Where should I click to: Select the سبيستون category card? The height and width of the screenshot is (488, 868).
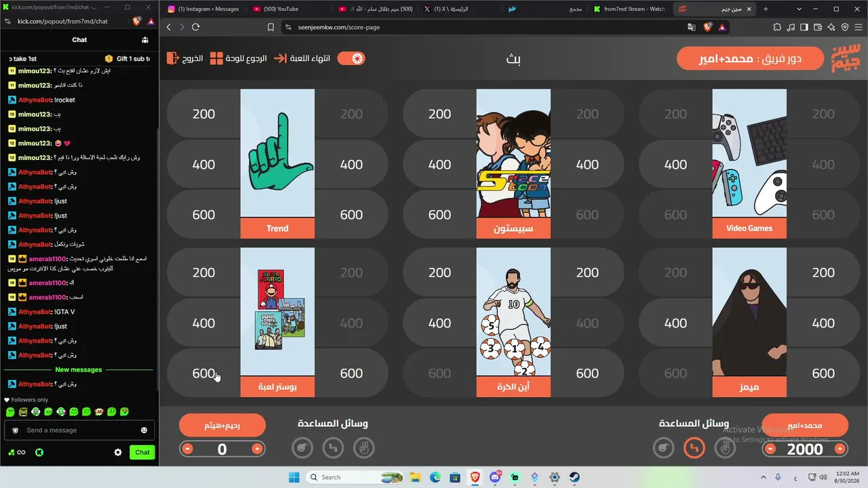coord(513,164)
